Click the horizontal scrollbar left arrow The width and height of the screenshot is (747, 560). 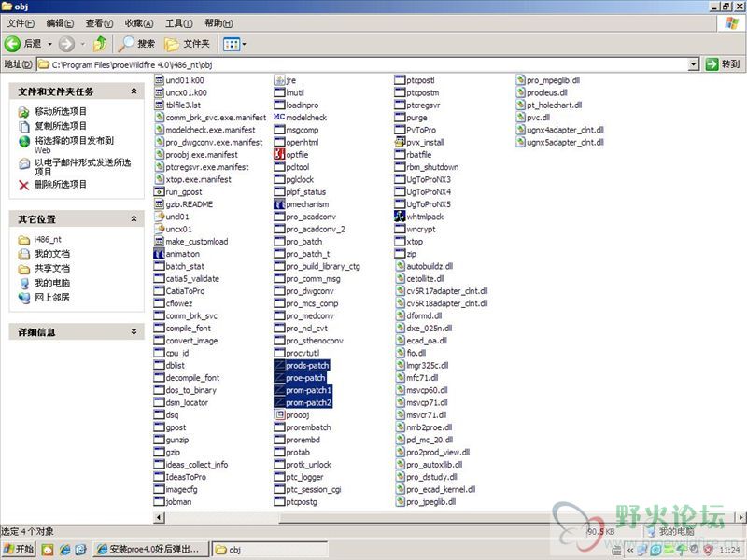click(x=159, y=517)
